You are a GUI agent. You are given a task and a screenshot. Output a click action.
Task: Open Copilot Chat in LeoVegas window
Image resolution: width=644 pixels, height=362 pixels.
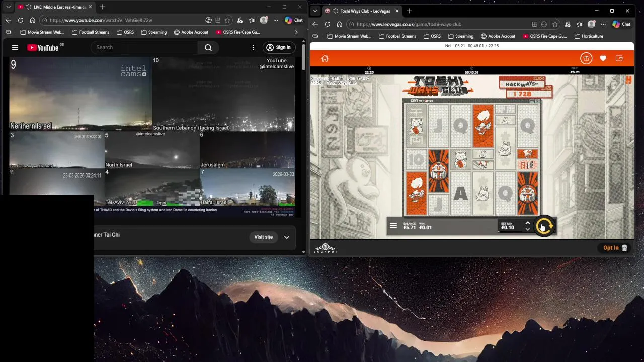(621, 24)
